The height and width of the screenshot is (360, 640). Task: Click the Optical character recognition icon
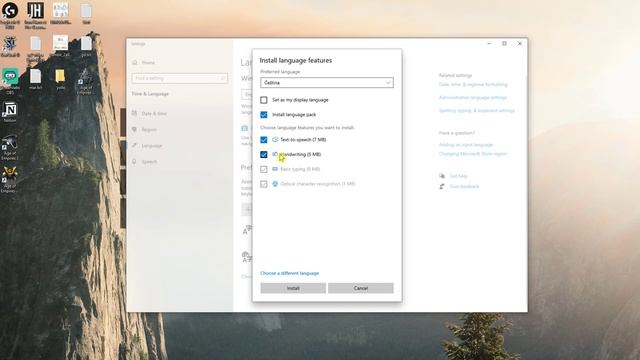[275, 184]
